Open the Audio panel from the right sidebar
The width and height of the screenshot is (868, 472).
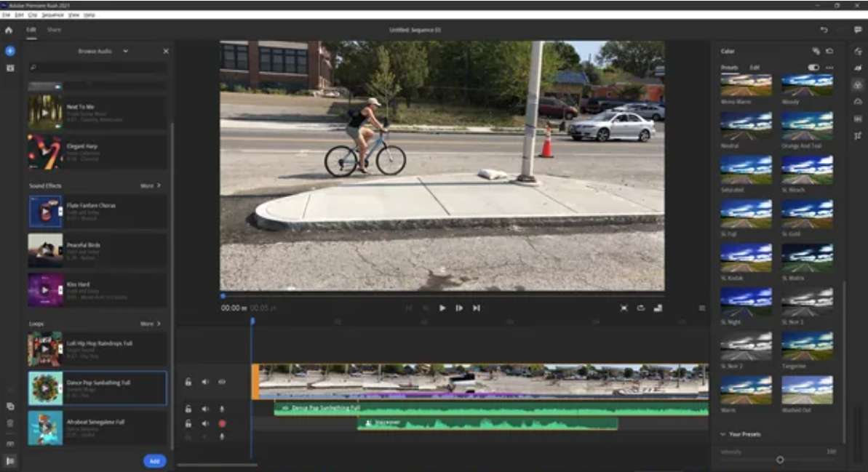pyautogui.click(x=858, y=119)
